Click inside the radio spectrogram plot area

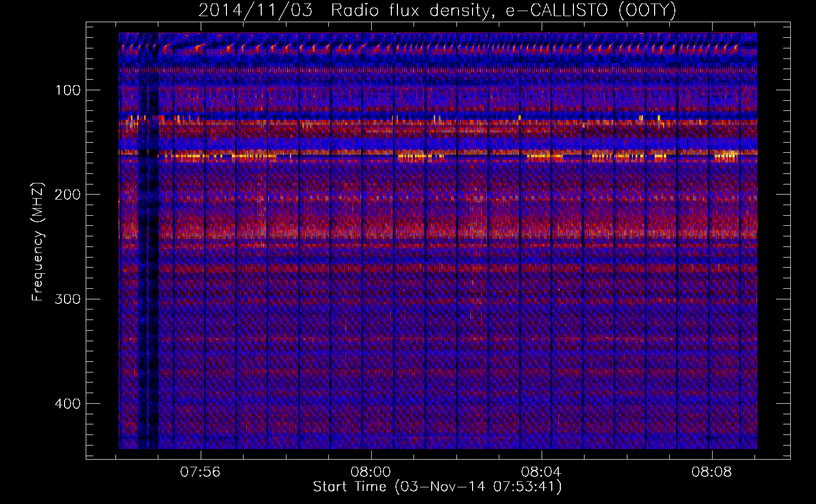(x=438, y=240)
